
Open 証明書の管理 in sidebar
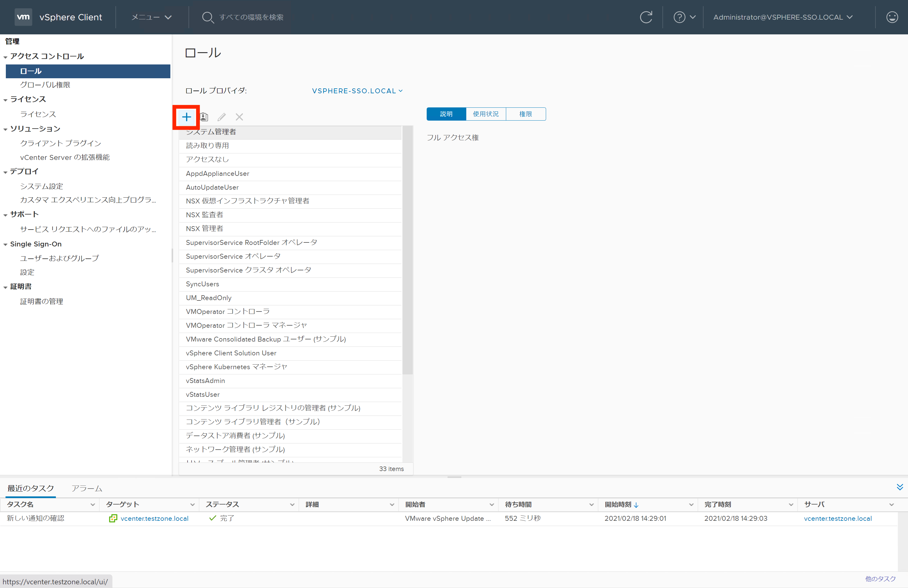41,302
